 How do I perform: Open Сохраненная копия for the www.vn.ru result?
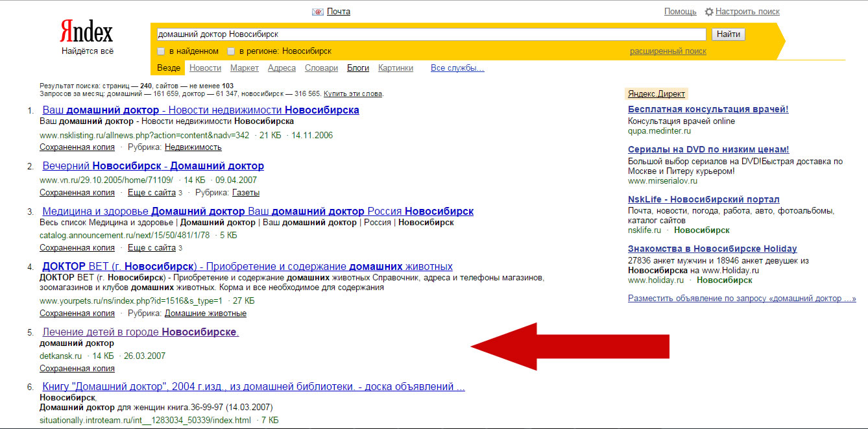(77, 193)
